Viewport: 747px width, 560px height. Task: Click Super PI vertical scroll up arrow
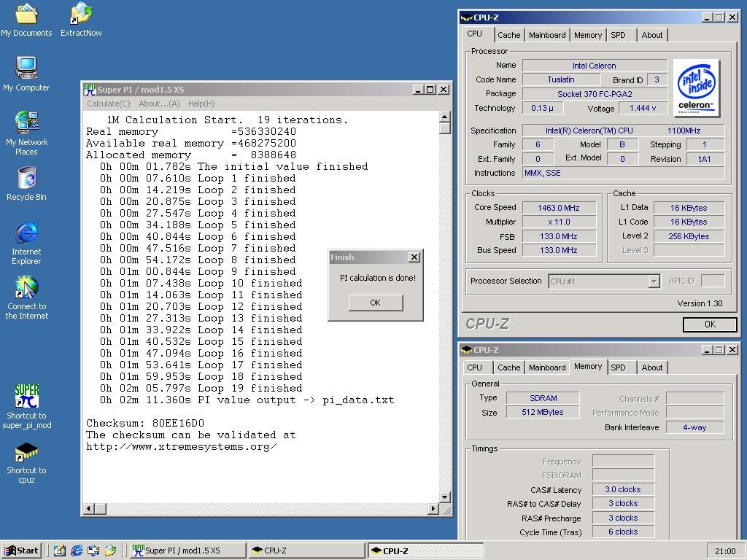pos(444,117)
